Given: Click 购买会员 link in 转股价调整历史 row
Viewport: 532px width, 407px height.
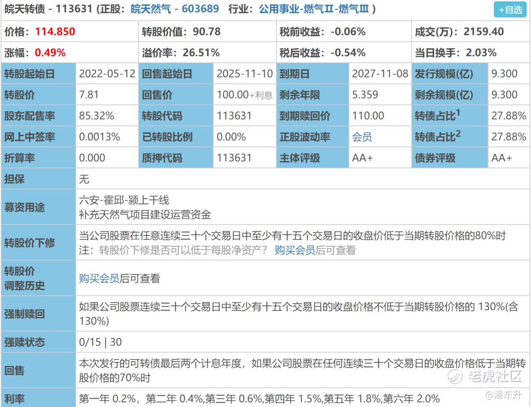Looking at the screenshot, I should tap(100, 278).
